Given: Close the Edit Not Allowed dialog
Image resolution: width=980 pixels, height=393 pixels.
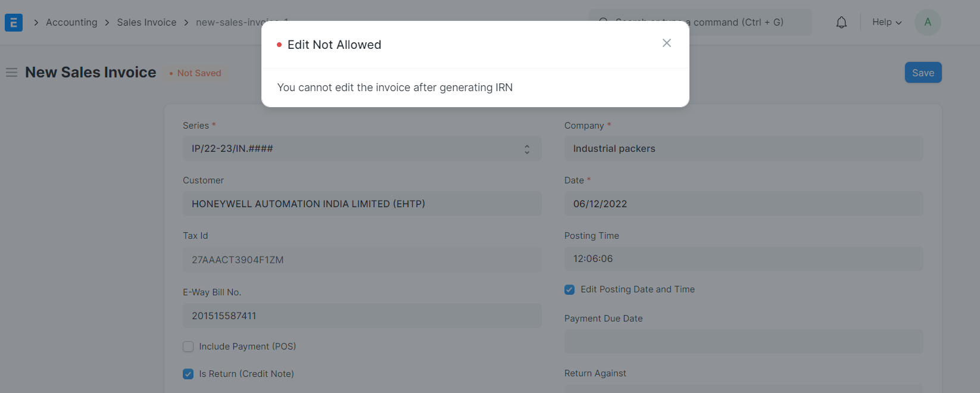Looking at the screenshot, I should [x=667, y=43].
